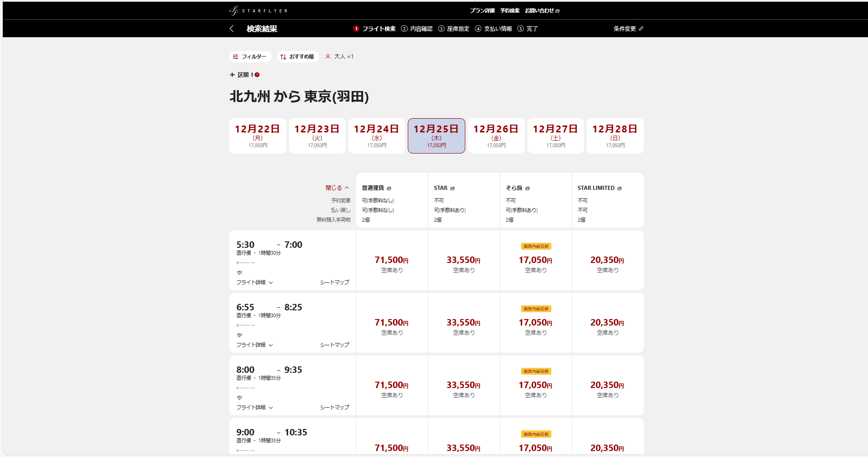Viewport: 868px width, 457px height.
Task: Expand フライト詳細 for the 8:00 flight
Action: (255, 407)
